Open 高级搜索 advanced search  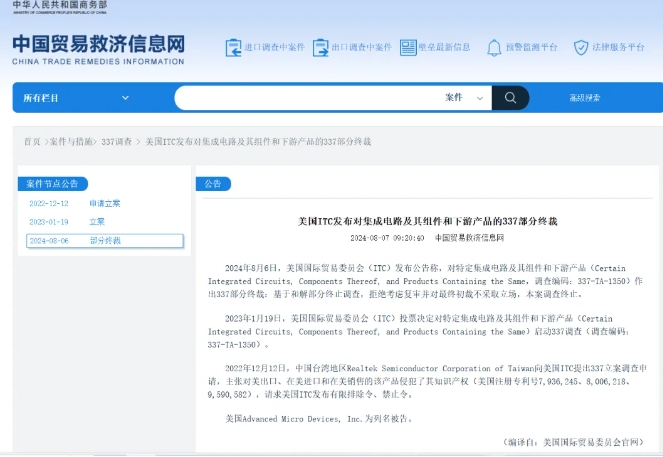pos(584,98)
